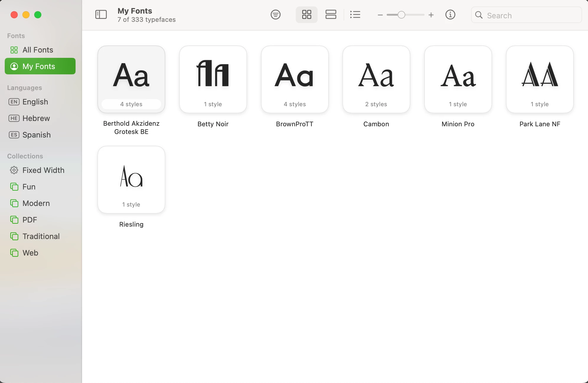This screenshot has height=383, width=588.
Task: Switch to list view
Action: [x=355, y=14]
